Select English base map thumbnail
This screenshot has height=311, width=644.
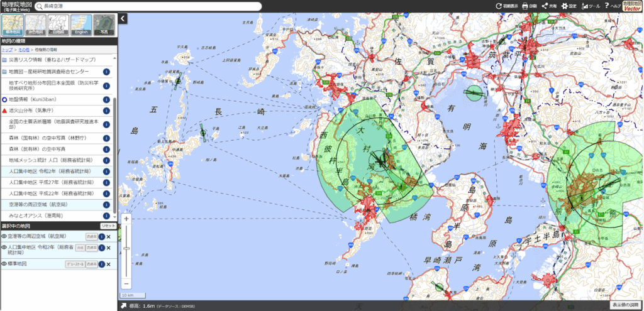click(81, 25)
